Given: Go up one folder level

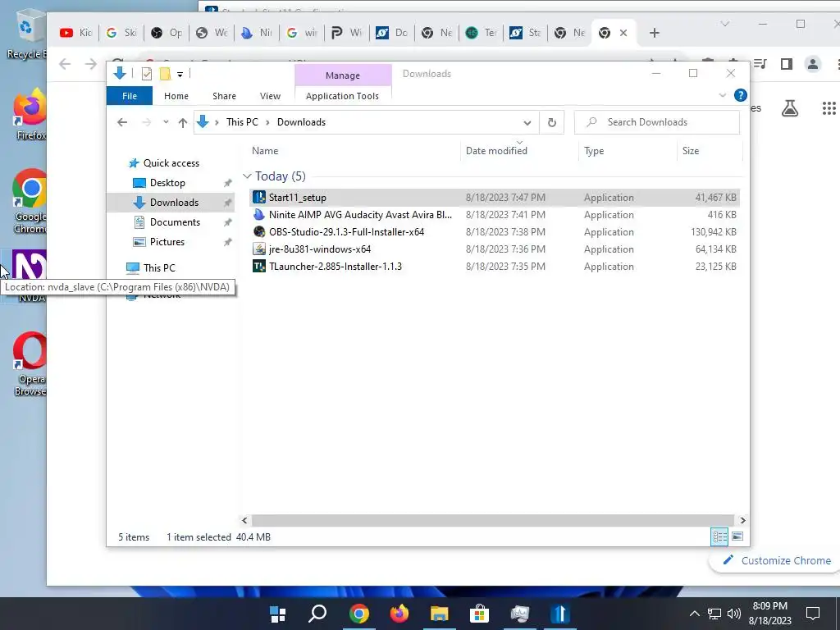Looking at the screenshot, I should click(x=183, y=123).
